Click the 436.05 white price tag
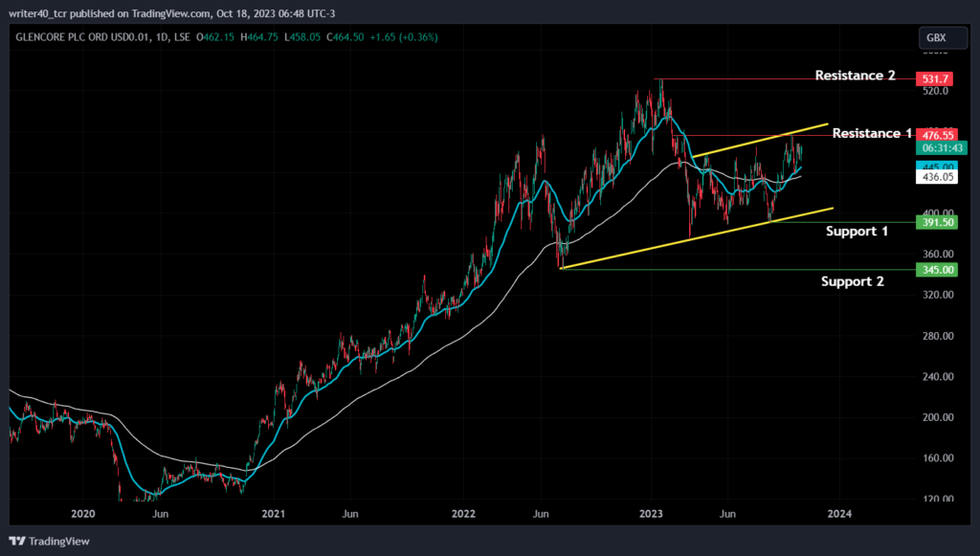The height and width of the screenshot is (556, 980). 937,177
